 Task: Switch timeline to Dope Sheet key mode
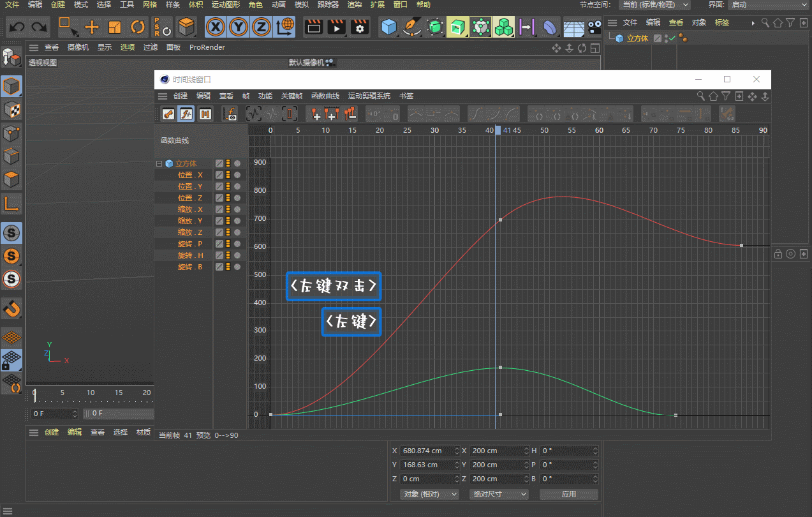coord(168,114)
